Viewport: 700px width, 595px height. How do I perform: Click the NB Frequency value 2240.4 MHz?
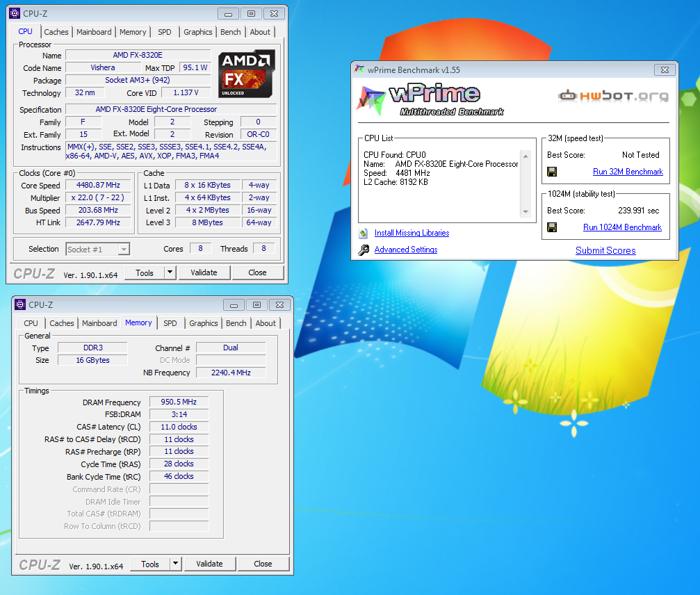pos(231,373)
